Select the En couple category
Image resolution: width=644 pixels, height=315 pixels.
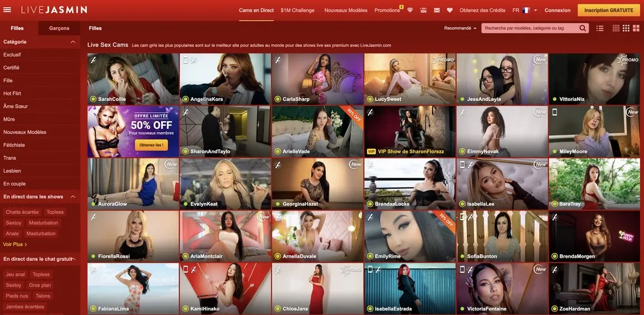click(14, 184)
